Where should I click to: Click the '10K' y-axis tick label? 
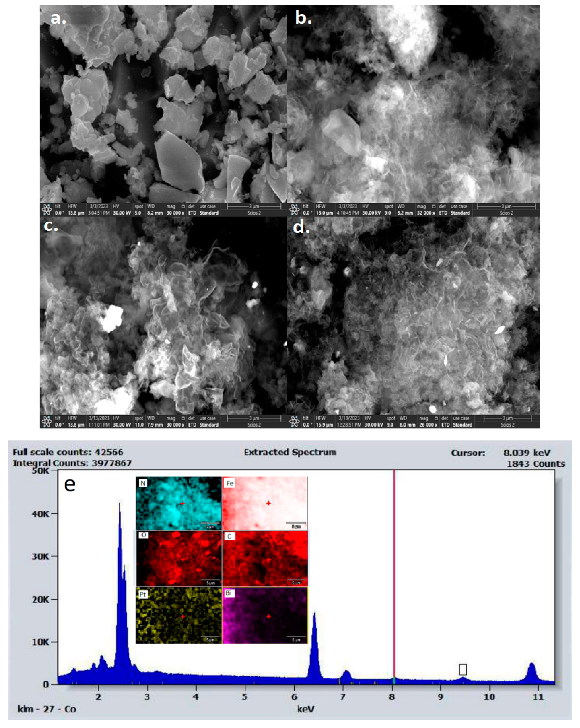click(41, 642)
